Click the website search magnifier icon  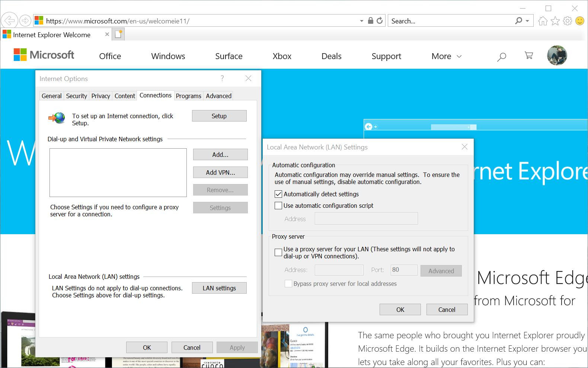(502, 57)
